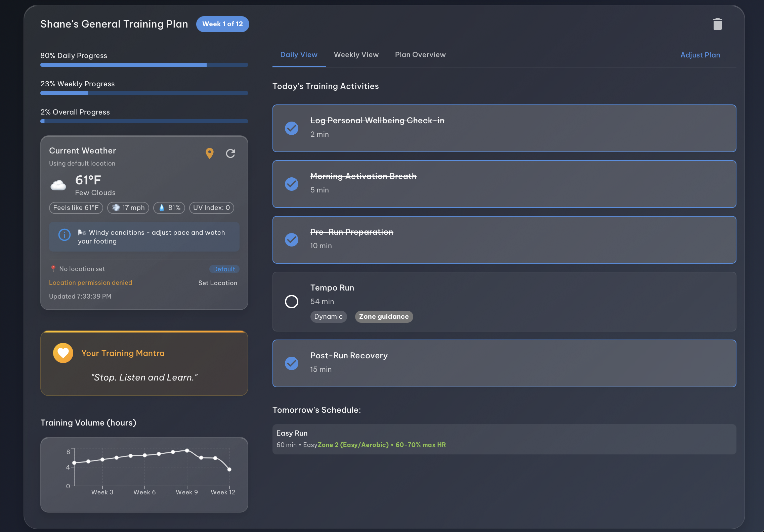Image resolution: width=764 pixels, height=532 pixels.
Task: Click the info icon in windy alert
Action: point(65,235)
